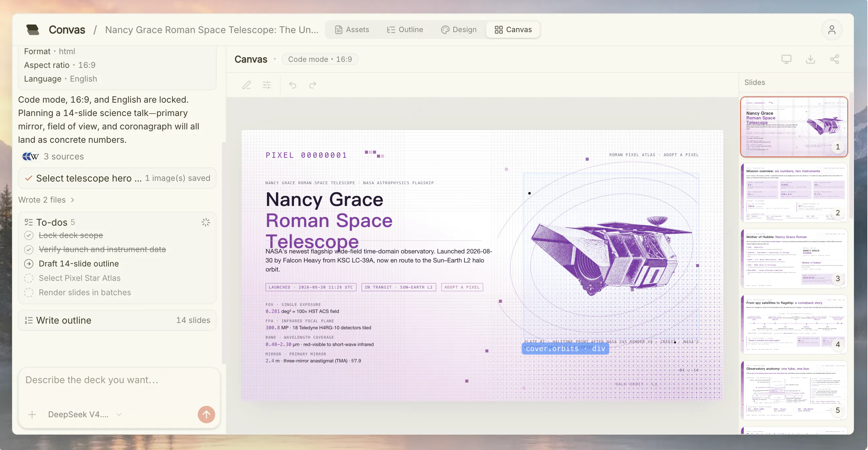The width and height of the screenshot is (868, 450).
Task: Select slide 4 spy satellites thumbnail
Action: (793, 324)
